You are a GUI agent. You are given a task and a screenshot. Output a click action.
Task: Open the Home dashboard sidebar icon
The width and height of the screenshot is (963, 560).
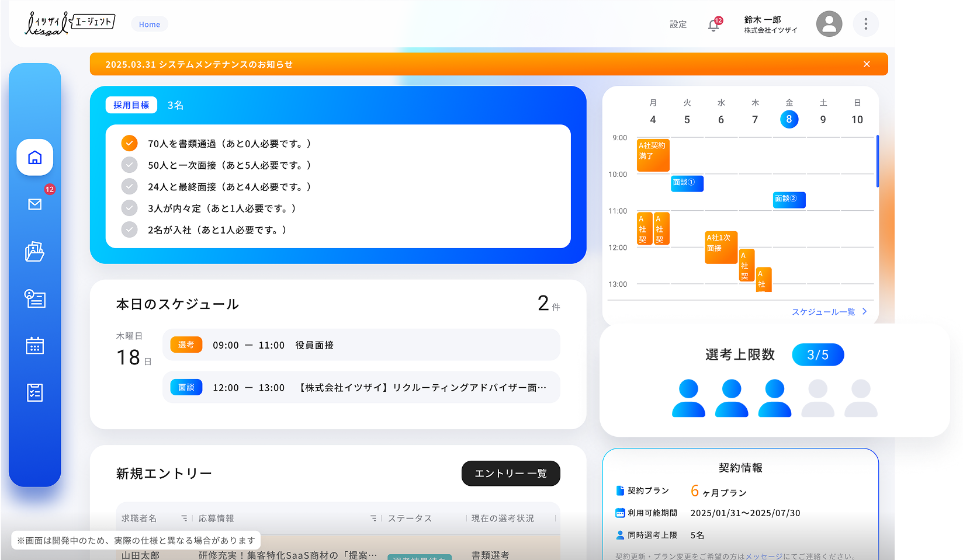pos(35,157)
